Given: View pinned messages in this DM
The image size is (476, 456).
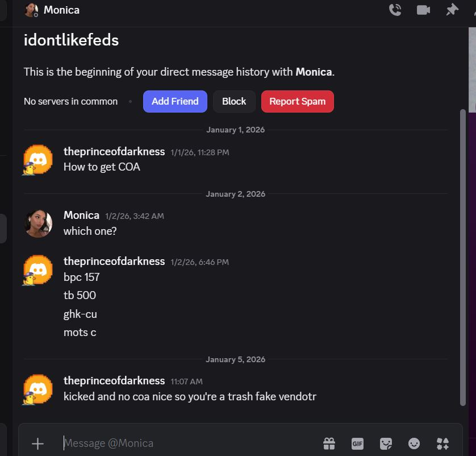Looking at the screenshot, I should tap(452, 10).
